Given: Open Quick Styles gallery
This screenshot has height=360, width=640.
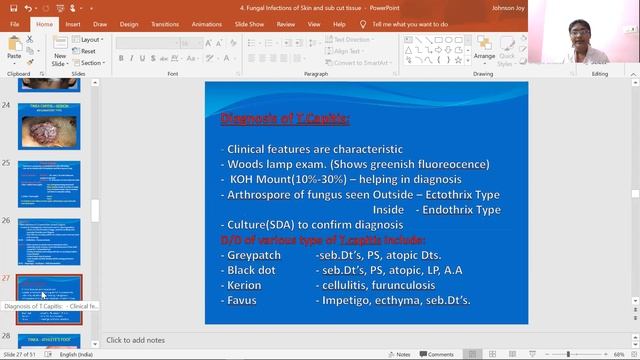Looking at the screenshot, I should pos(507,51).
